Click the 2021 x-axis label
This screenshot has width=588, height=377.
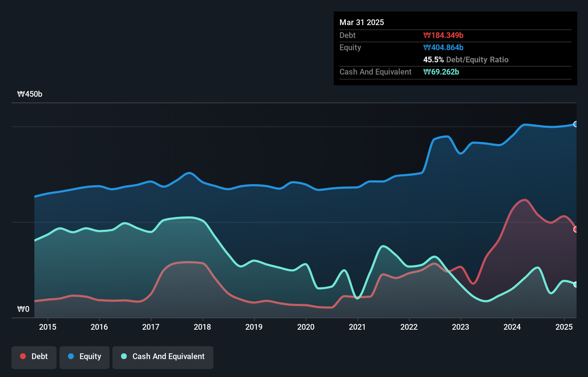(357, 327)
